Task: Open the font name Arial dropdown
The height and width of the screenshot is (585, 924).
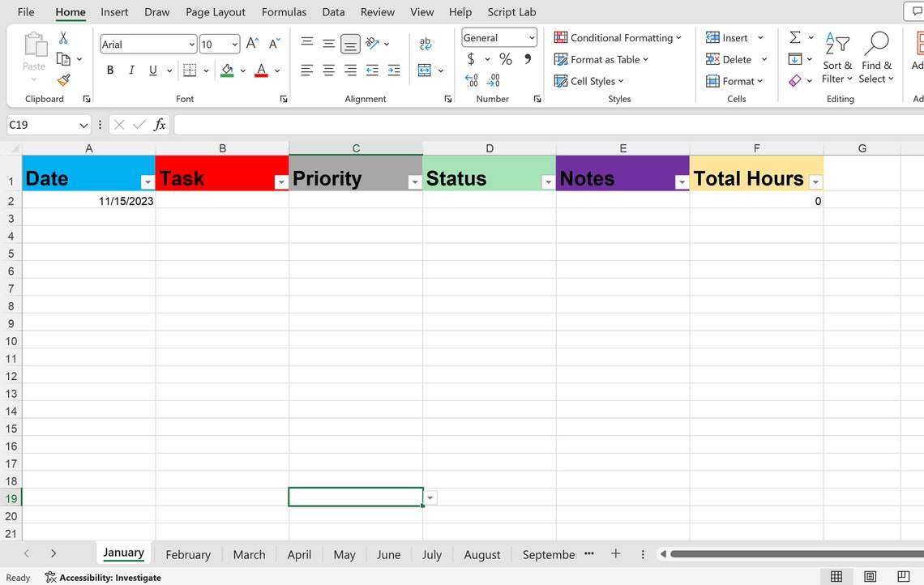Action: point(191,45)
